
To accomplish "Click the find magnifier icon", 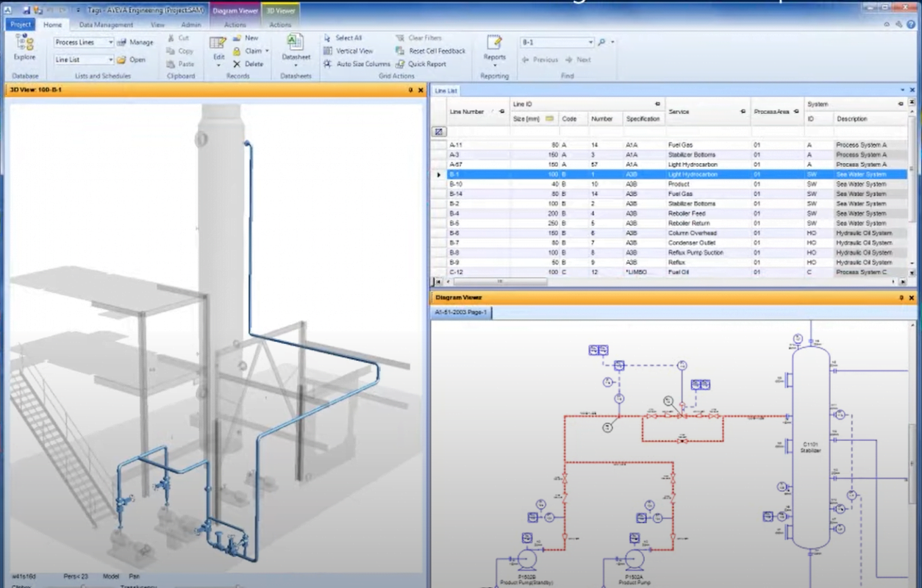I will tap(601, 43).
